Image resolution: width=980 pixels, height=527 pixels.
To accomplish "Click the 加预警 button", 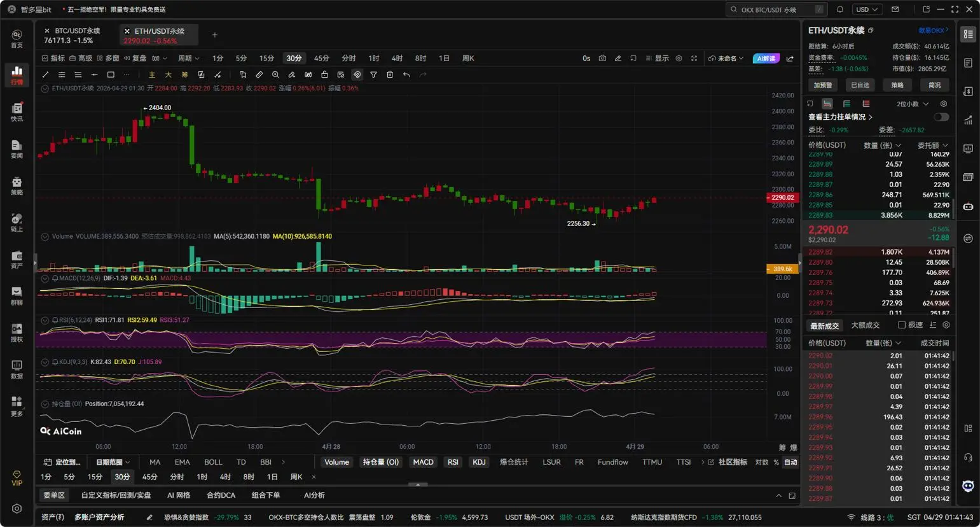I will pos(823,85).
